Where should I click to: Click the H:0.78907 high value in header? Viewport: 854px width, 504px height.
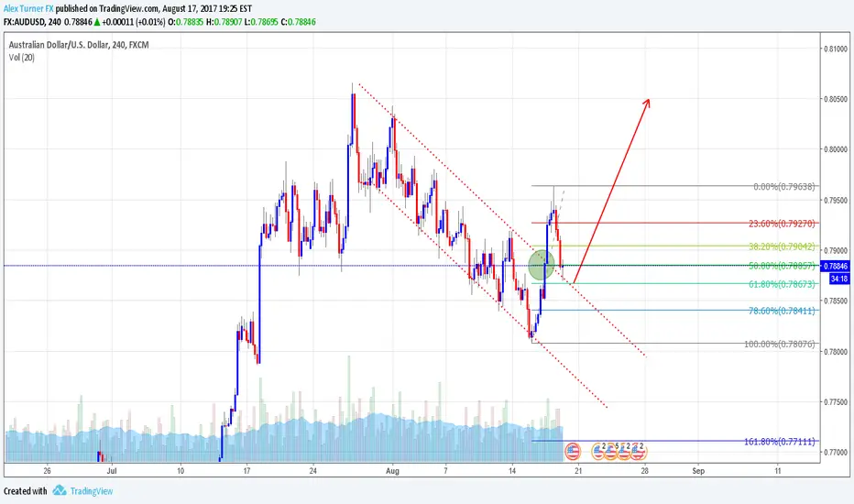(224, 22)
